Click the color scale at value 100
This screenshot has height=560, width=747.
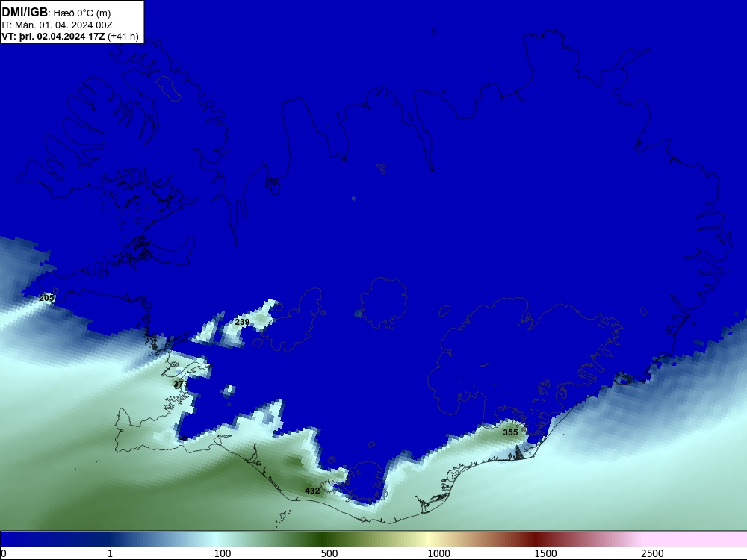coord(223,553)
